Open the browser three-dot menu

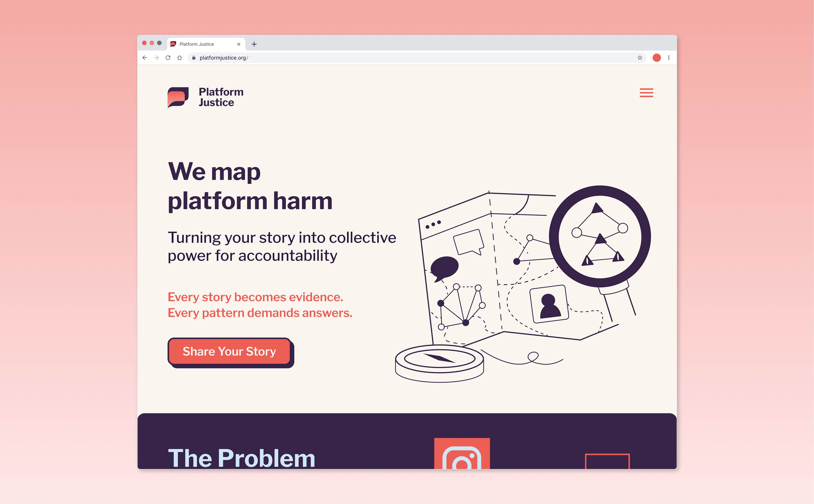[x=669, y=58]
